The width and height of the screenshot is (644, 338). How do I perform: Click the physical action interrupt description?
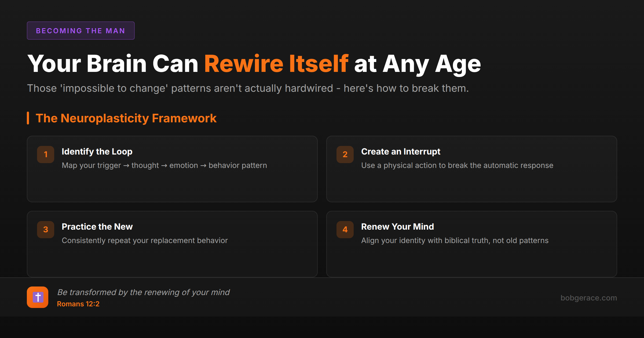pos(457,166)
